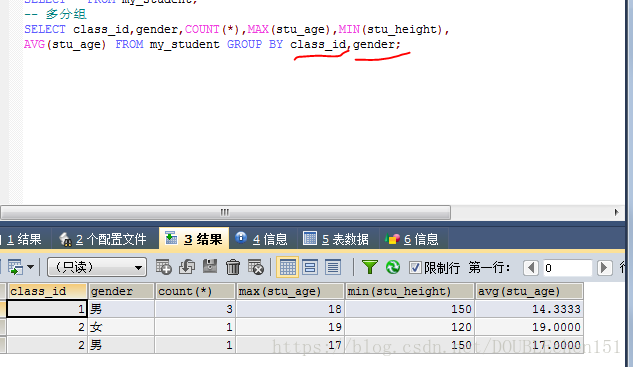Click the insert new row icon

pos(163,267)
